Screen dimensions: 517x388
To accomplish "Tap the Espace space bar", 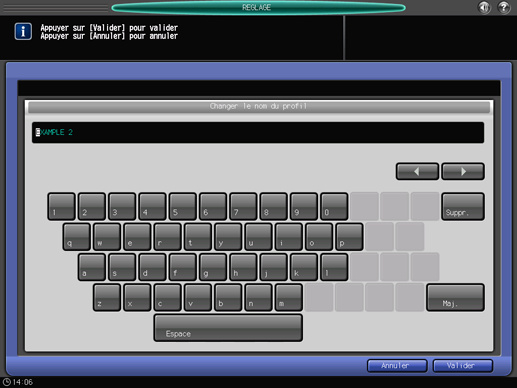I will tap(228, 328).
